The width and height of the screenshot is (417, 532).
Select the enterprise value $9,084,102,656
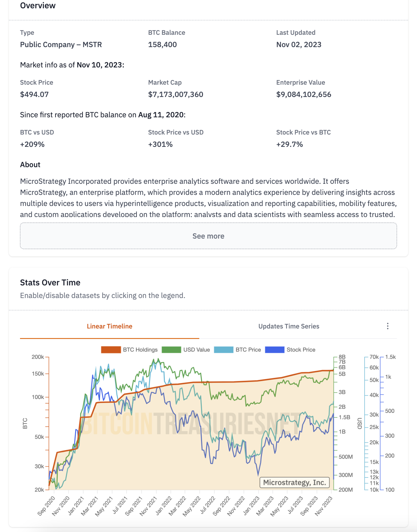[x=304, y=95]
